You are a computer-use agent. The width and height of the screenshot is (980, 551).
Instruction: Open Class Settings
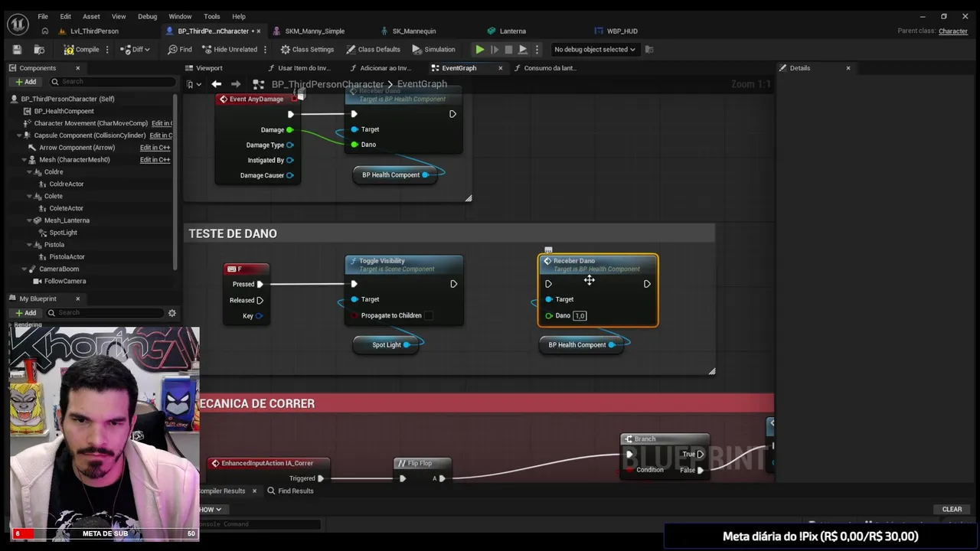pos(307,49)
